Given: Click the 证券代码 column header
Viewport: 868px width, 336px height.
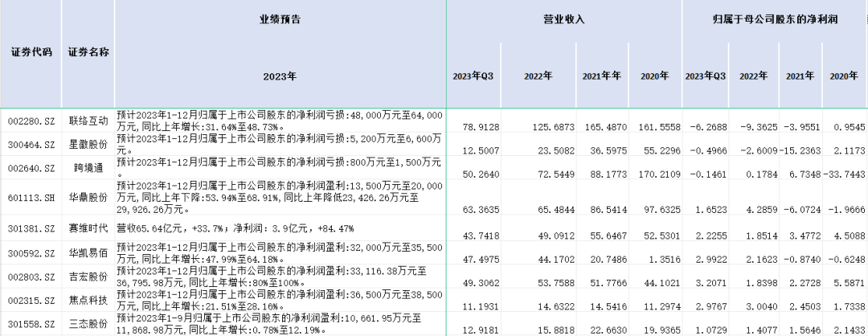Looking at the screenshot, I should tap(31, 52).
